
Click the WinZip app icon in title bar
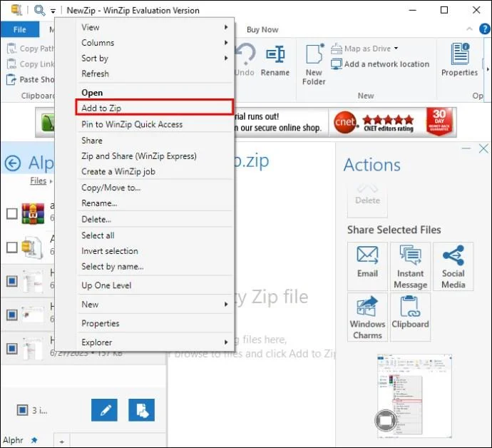click(x=16, y=10)
